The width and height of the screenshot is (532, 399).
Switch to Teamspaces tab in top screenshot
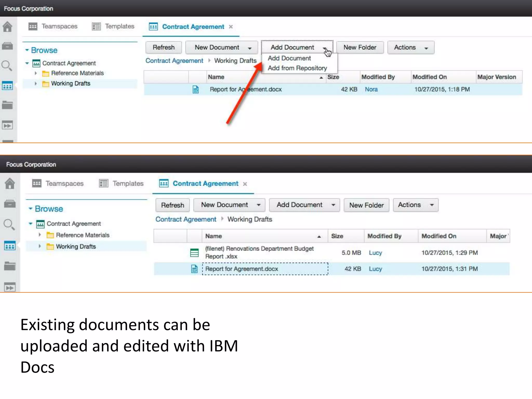(53, 26)
